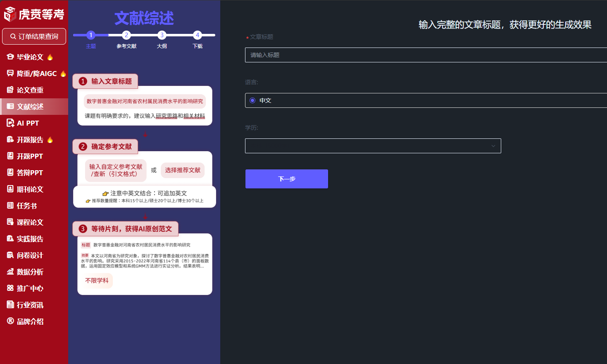Click the 任务书 sidebar icon
607x364 pixels.
point(10,205)
